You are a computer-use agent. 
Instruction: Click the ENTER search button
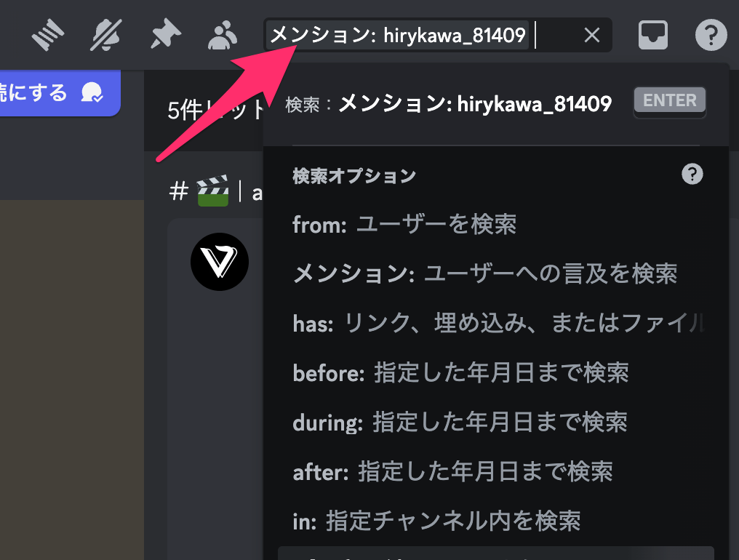670,100
